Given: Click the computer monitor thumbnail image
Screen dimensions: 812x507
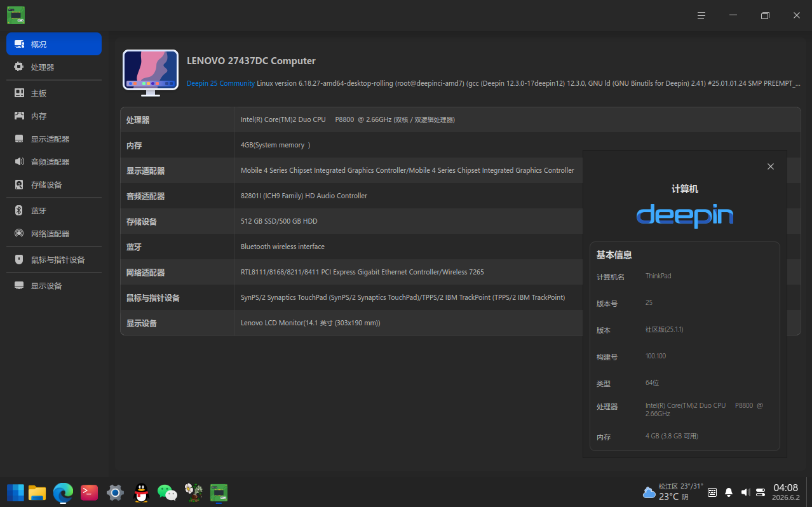Looking at the screenshot, I should (151, 73).
